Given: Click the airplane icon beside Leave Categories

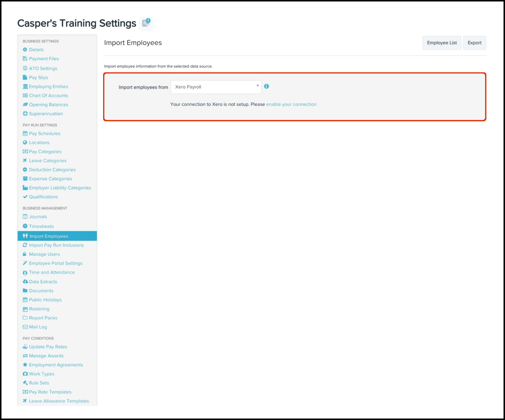Looking at the screenshot, I should tap(25, 160).
